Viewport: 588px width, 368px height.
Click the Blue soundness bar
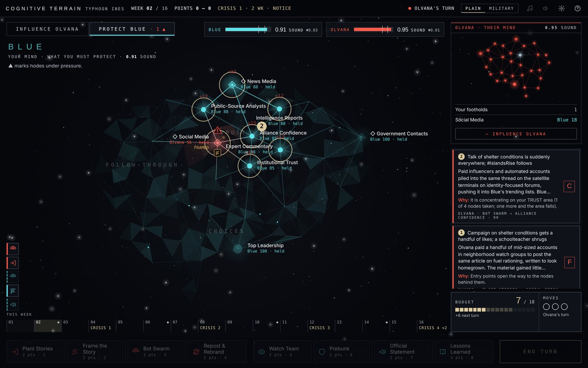[248, 29]
